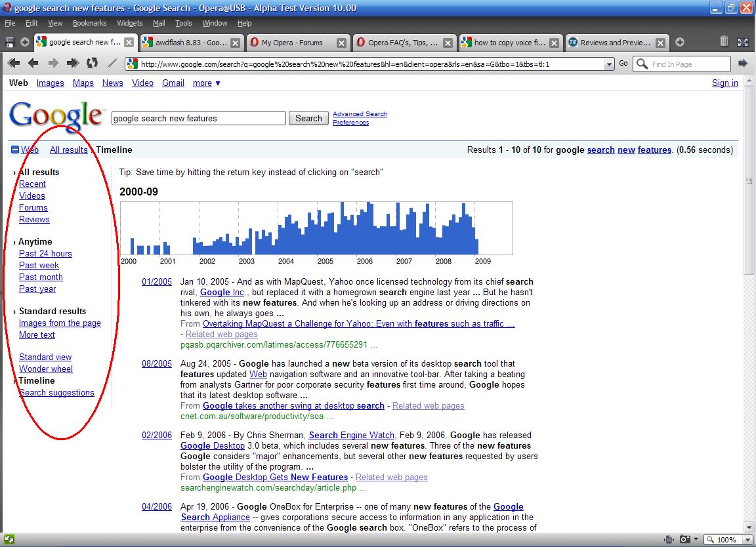Viewport: 756px width, 547px height.
Task: Open the Maps link in Google nav
Action: [x=83, y=83]
